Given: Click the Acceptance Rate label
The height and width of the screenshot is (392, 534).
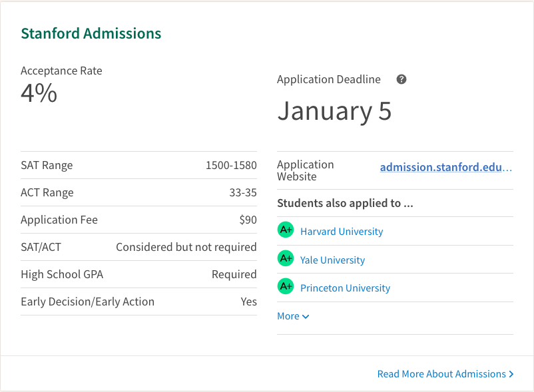Looking at the screenshot, I should click(61, 71).
